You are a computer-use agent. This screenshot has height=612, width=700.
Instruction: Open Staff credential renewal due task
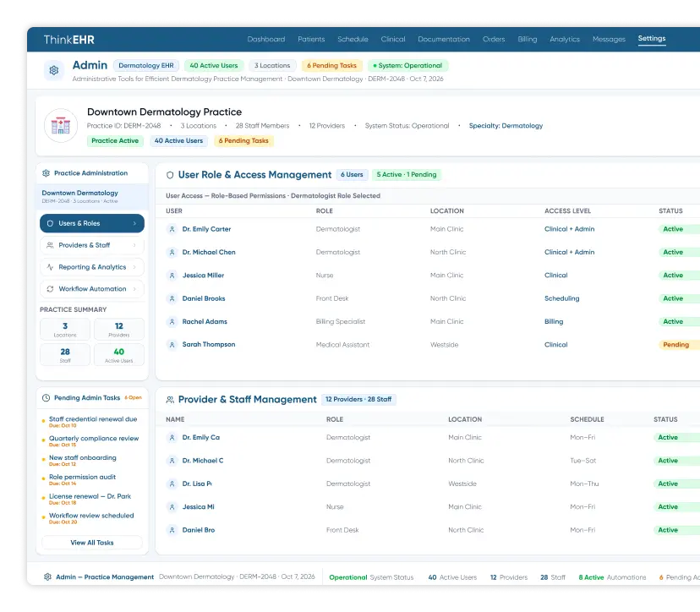[x=93, y=422]
